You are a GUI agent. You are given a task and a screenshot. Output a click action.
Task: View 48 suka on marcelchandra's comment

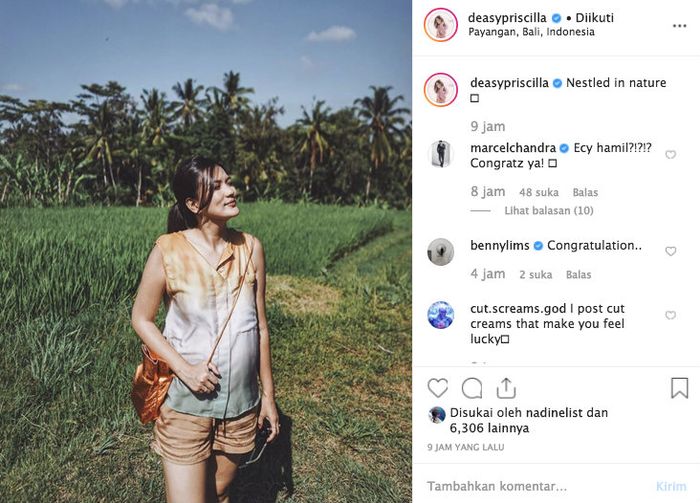(539, 192)
